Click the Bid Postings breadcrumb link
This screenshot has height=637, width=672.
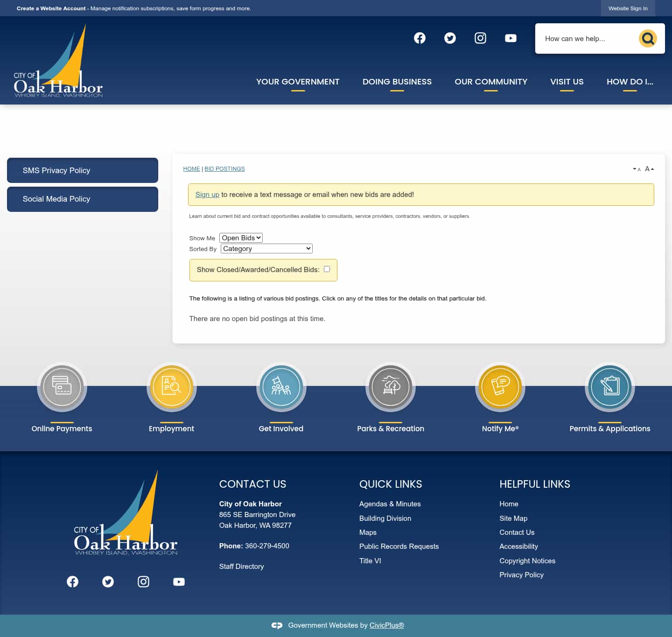pos(224,169)
